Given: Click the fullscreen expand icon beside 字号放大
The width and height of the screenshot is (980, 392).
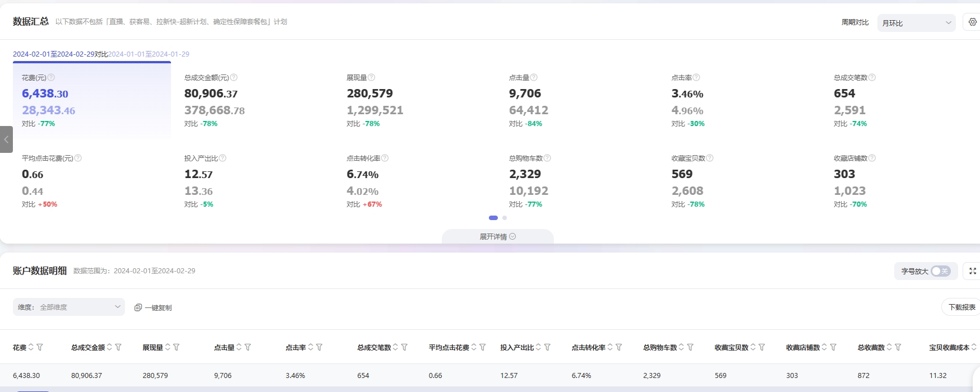Looking at the screenshot, I should coord(973,271).
